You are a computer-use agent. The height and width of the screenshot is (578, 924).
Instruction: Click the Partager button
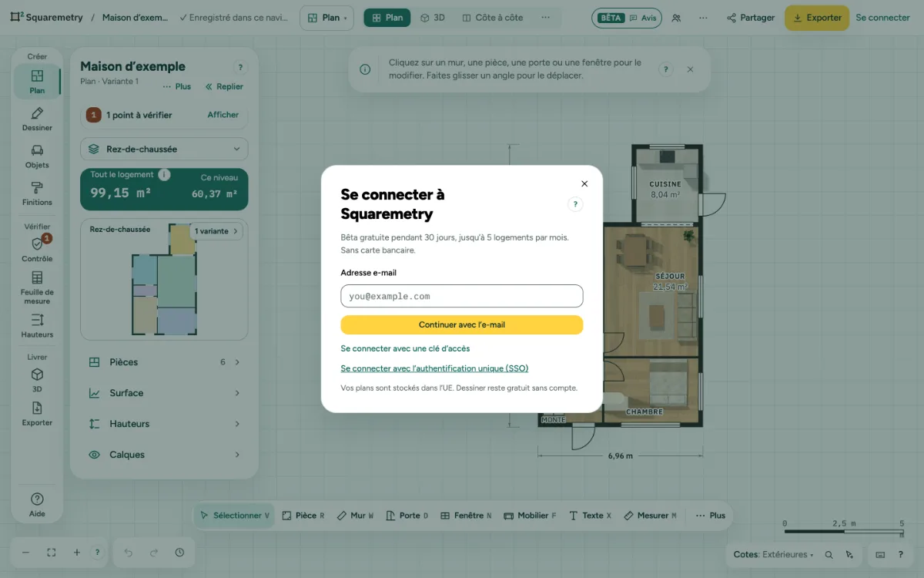(x=751, y=18)
